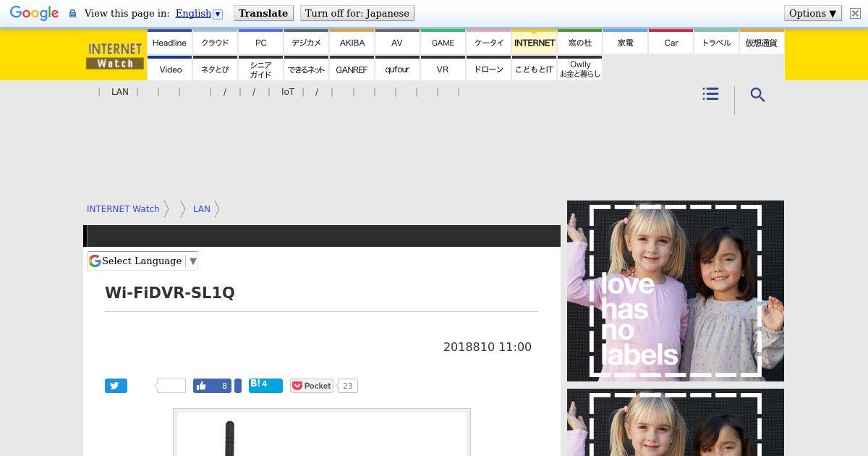Share article via Twitter button
868x456 pixels.
(116, 386)
